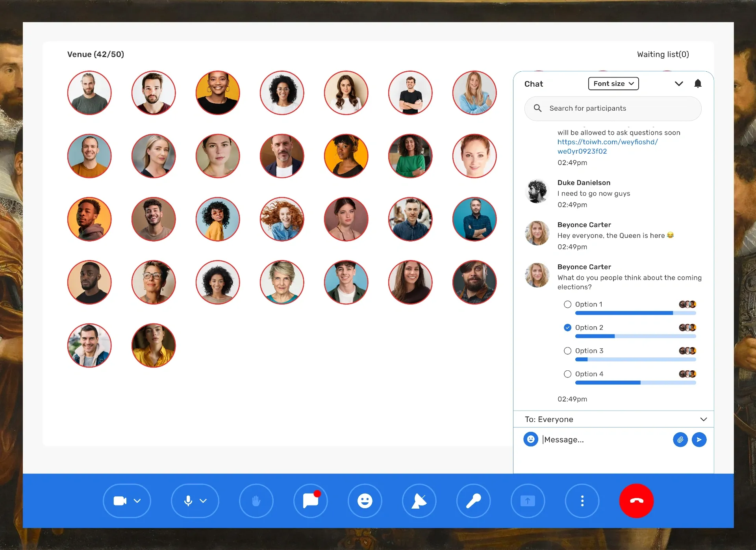Click the camera video icon
Image resolution: width=756 pixels, height=550 pixels.
120,501
